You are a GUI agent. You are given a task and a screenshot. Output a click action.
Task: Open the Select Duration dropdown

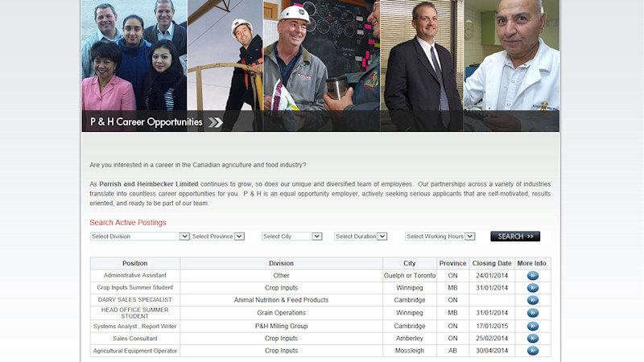coord(361,237)
